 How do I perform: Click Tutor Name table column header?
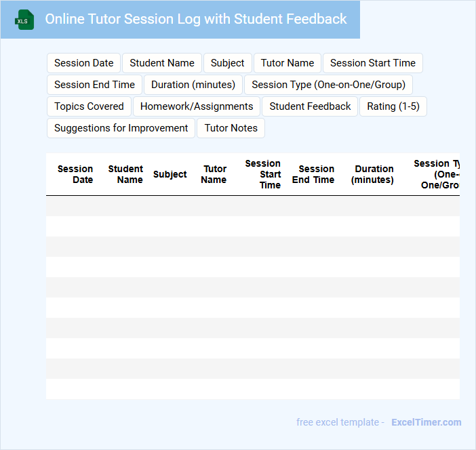tap(214, 174)
